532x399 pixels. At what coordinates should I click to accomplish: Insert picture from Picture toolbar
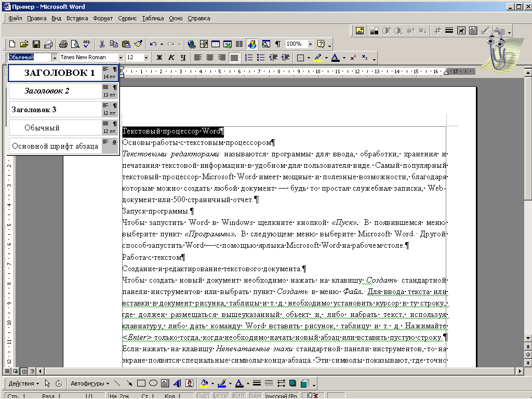click(x=360, y=31)
